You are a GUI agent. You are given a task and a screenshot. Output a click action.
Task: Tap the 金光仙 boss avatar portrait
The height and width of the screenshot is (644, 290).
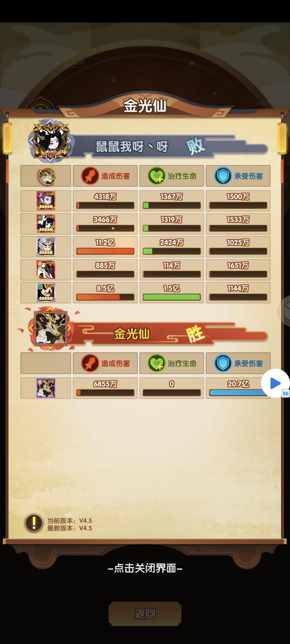point(50,328)
